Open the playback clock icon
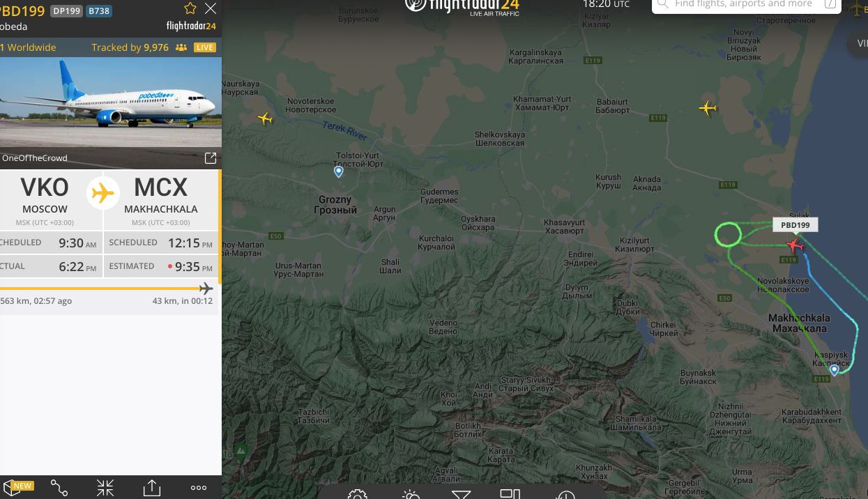The width and height of the screenshot is (868, 499). [565, 494]
